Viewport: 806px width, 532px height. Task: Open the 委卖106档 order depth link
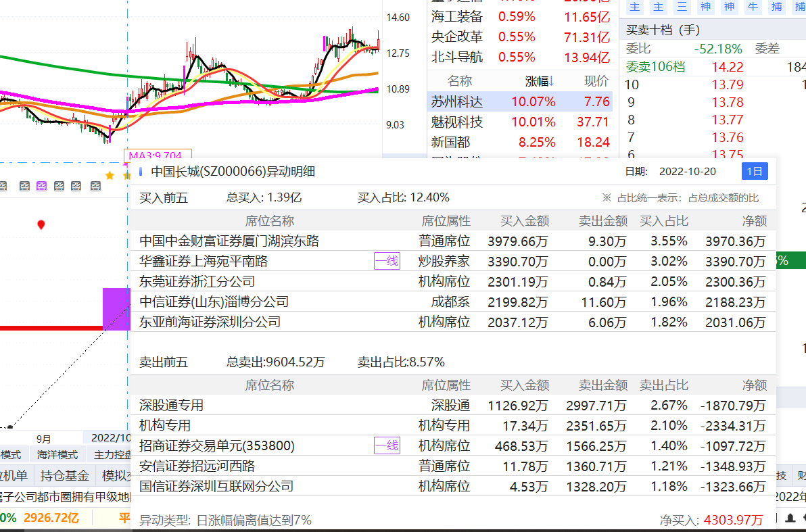[655, 67]
